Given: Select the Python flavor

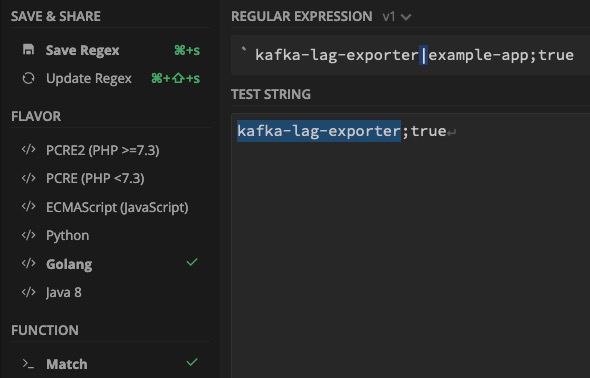Looking at the screenshot, I should tap(109, 235).
